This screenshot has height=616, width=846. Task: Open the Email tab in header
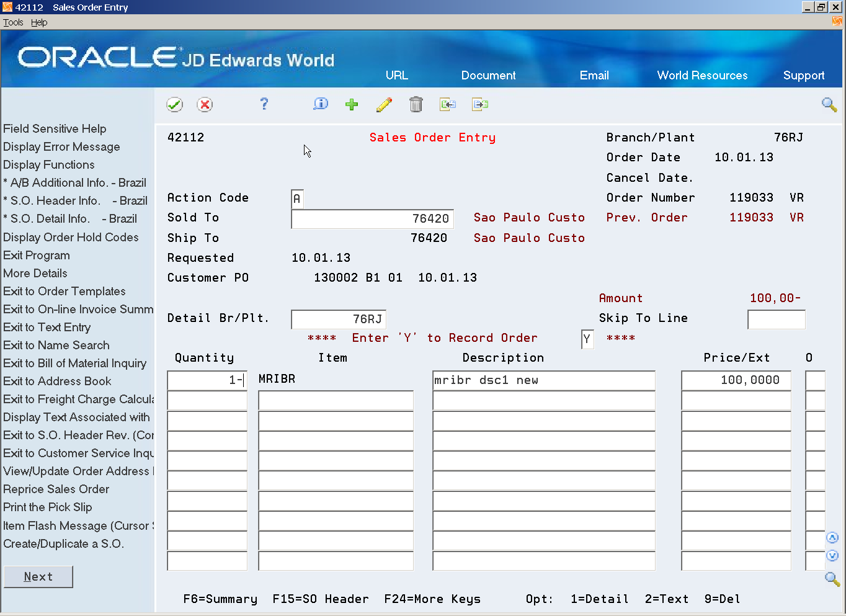pos(594,75)
